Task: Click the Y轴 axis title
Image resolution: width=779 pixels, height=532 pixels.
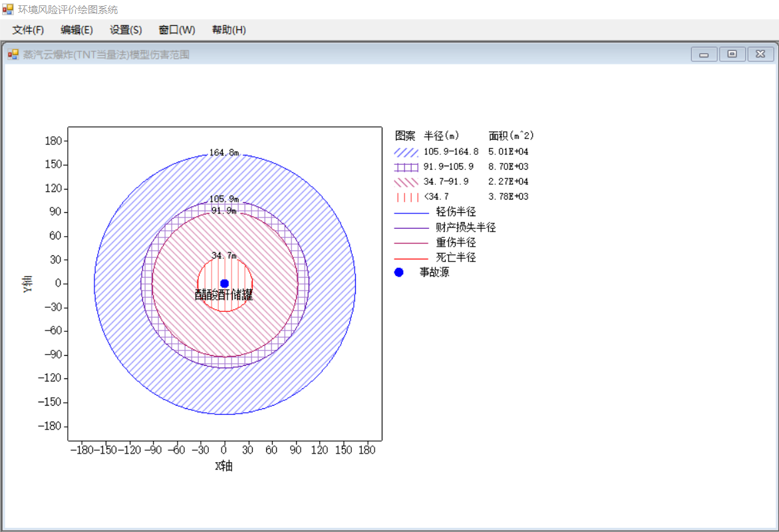Action: [28, 284]
